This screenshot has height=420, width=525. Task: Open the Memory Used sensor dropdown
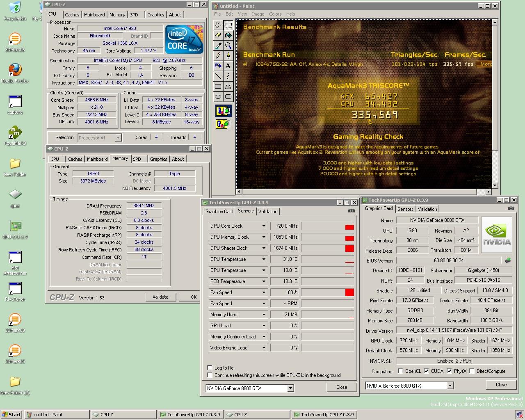coord(264,315)
